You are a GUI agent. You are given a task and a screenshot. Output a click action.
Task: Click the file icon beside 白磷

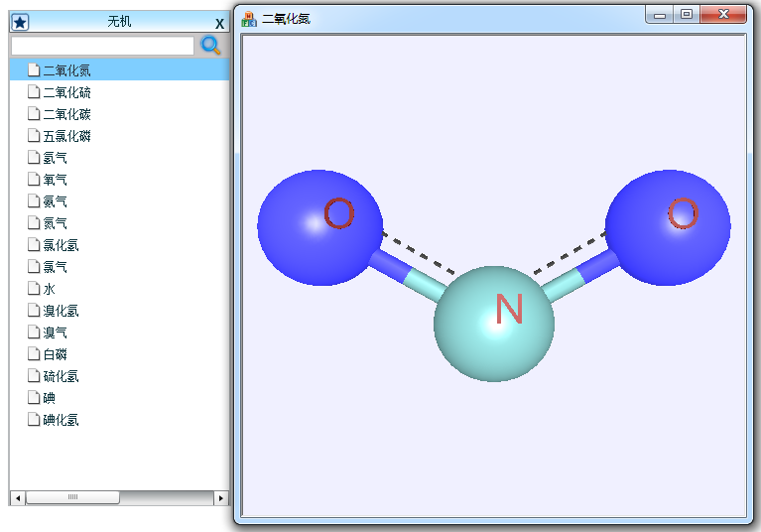[x=34, y=354]
